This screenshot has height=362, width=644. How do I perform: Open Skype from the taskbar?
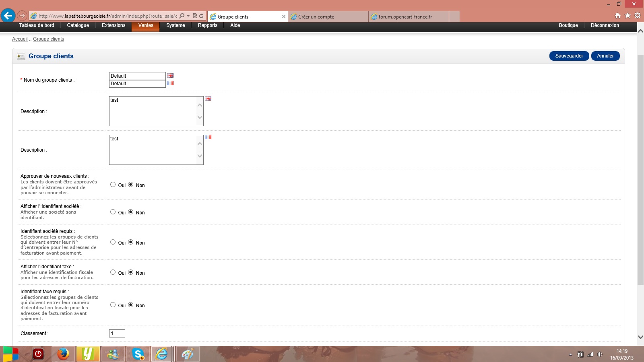138,354
